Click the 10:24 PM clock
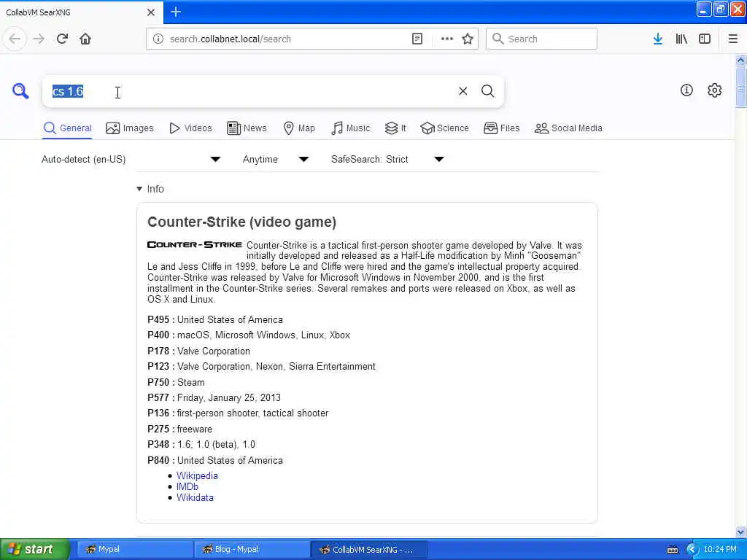 click(720, 549)
